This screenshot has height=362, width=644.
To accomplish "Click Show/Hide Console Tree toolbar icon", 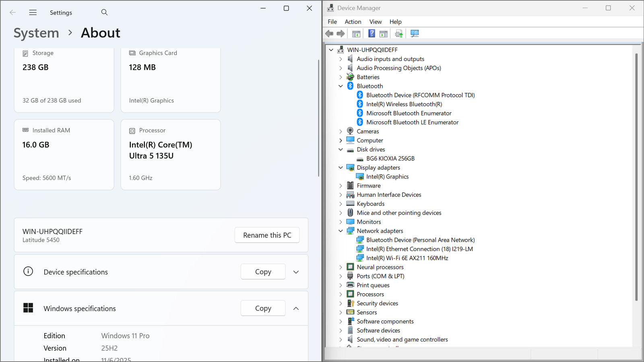I will click(x=356, y=34).
